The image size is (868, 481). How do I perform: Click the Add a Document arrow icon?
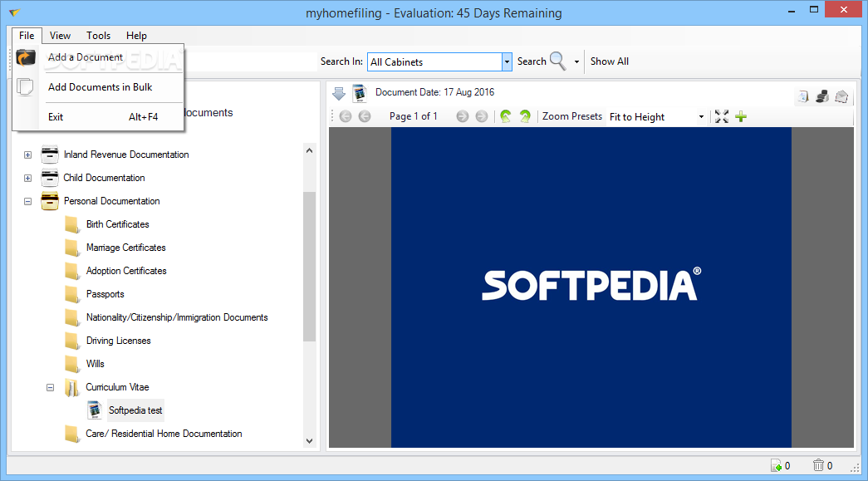click(26, 57)
